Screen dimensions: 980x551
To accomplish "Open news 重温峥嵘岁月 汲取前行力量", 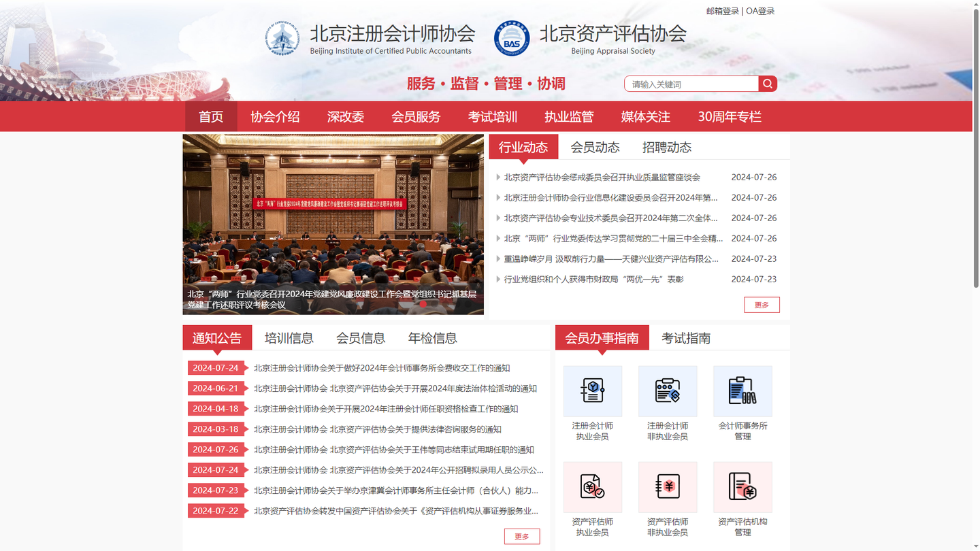I will click(611, 259).
